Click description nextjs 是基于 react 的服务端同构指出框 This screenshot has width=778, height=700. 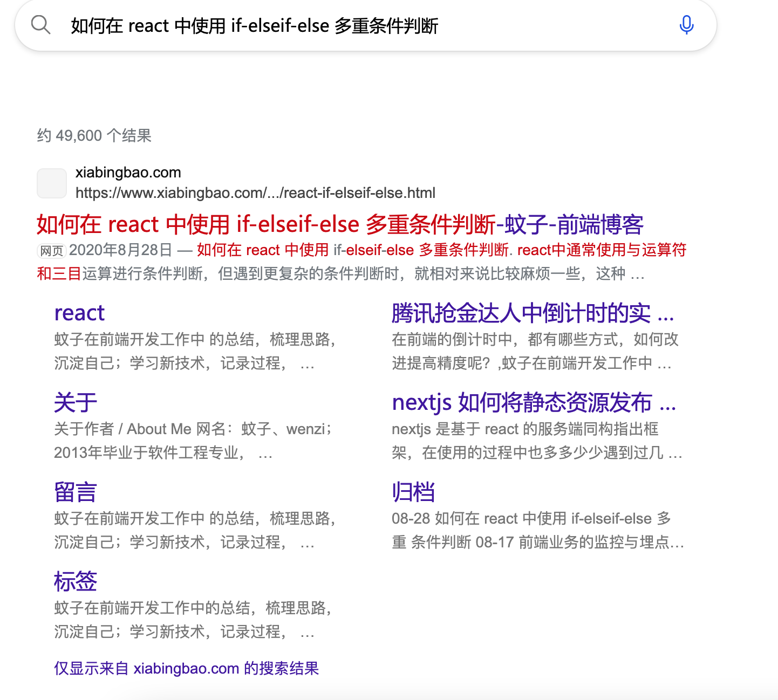[525, 429]
